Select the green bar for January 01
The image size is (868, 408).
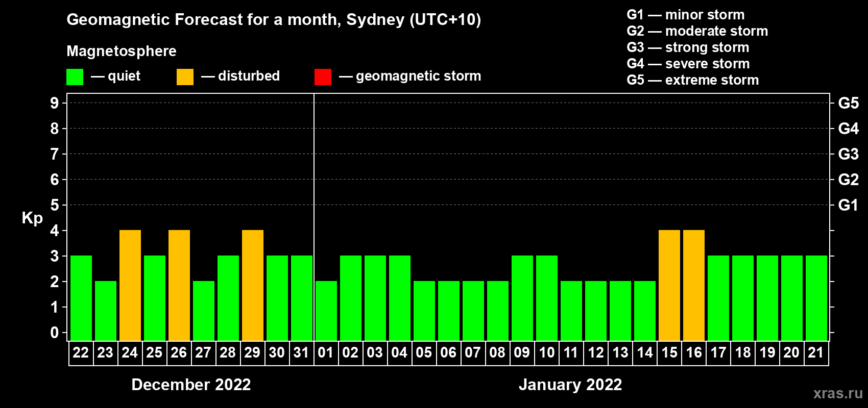click(x=326, y=311)
